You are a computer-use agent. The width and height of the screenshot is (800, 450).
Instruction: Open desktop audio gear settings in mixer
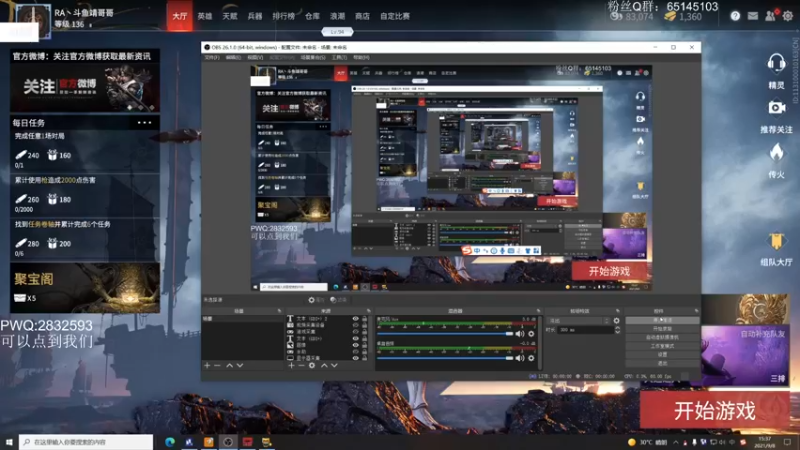tap(531, 358)
